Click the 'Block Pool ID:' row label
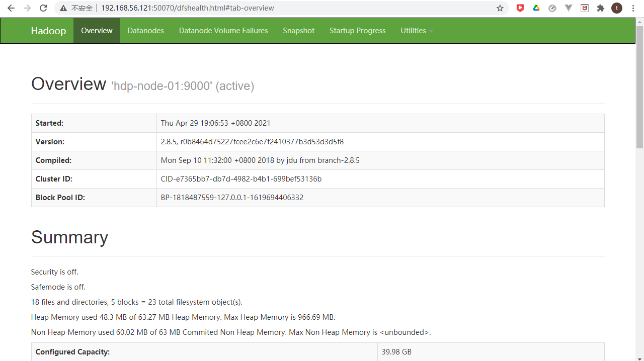The image size is (644, 361). click(x=60, y=198)
